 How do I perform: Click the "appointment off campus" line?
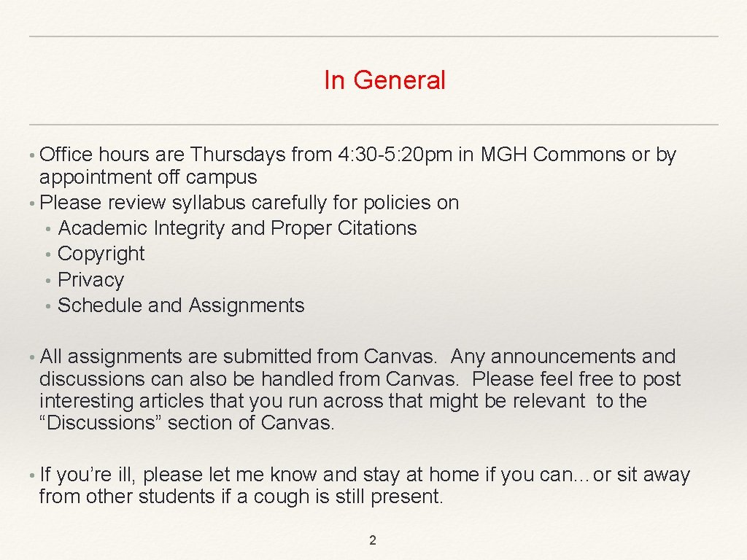click(x=148, y=177)
